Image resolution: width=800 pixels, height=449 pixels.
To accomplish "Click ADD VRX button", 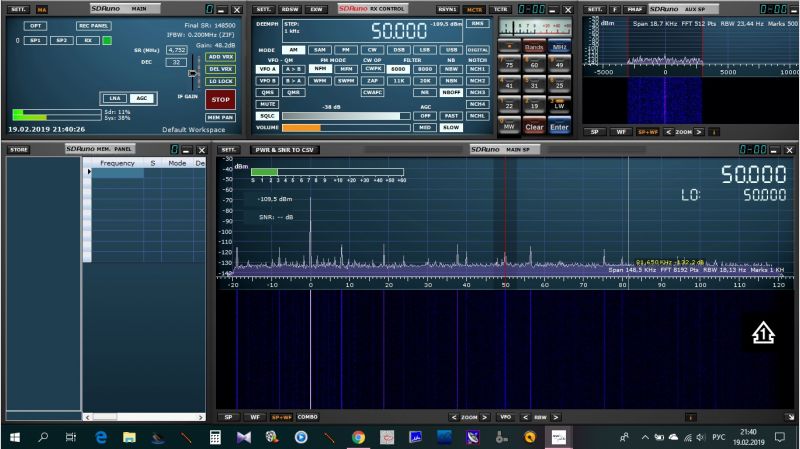I will (220, 57).
